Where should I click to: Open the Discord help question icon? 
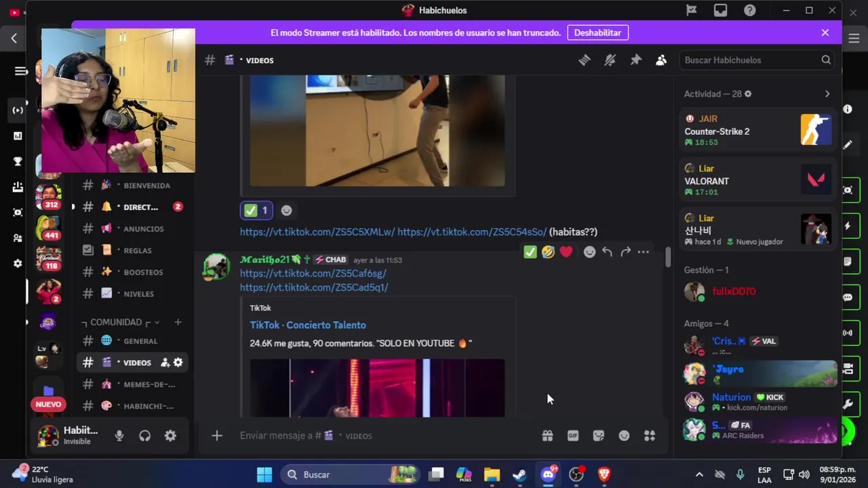pos(750,10)
